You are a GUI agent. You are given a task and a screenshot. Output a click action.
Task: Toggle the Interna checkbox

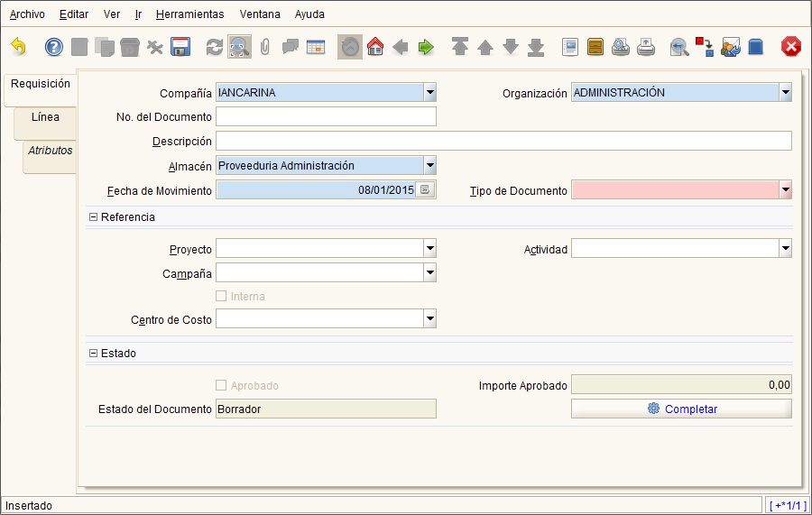coord(221,296)
